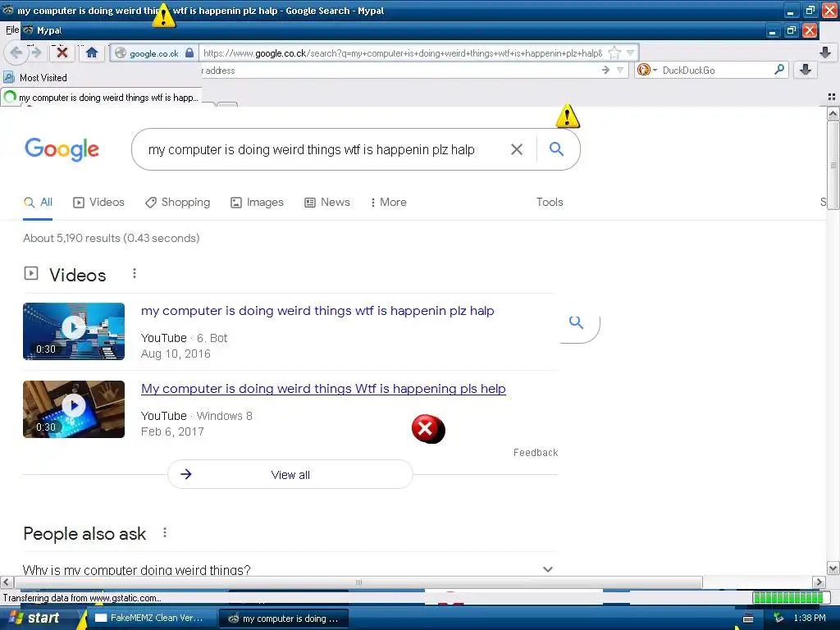This screenshot has height=630, width=840.
Task: Open the File menu
Action: click(11, 30)
